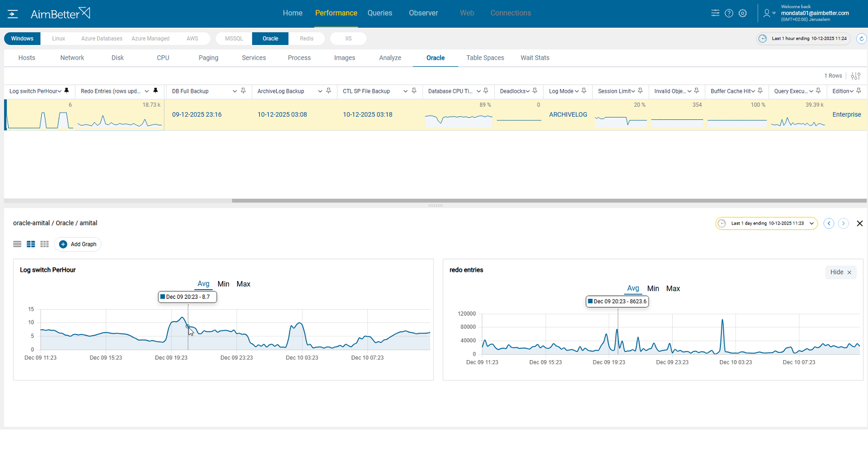Go to previous time period arrow

pyautogui.click(x=829, y=223)
